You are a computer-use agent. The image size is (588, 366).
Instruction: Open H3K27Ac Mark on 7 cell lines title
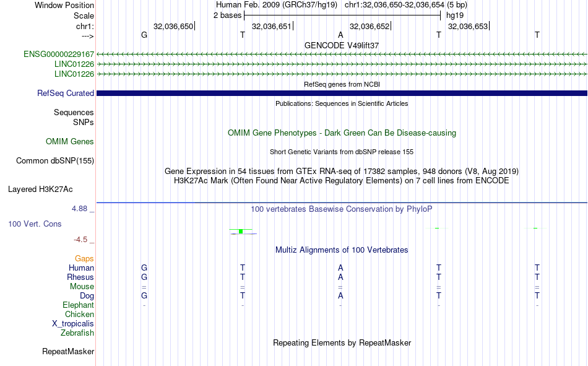tap(341, 181)
